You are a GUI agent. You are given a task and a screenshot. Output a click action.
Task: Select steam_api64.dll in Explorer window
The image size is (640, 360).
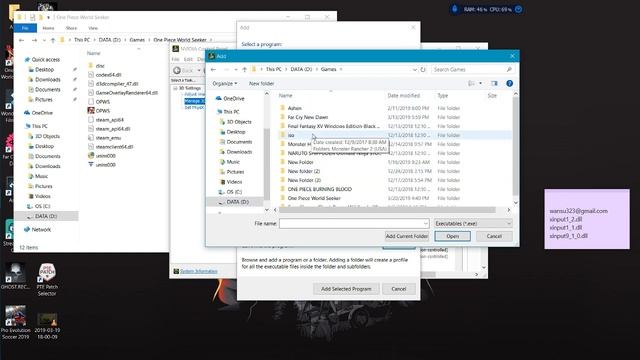click(x=109, y=129)
